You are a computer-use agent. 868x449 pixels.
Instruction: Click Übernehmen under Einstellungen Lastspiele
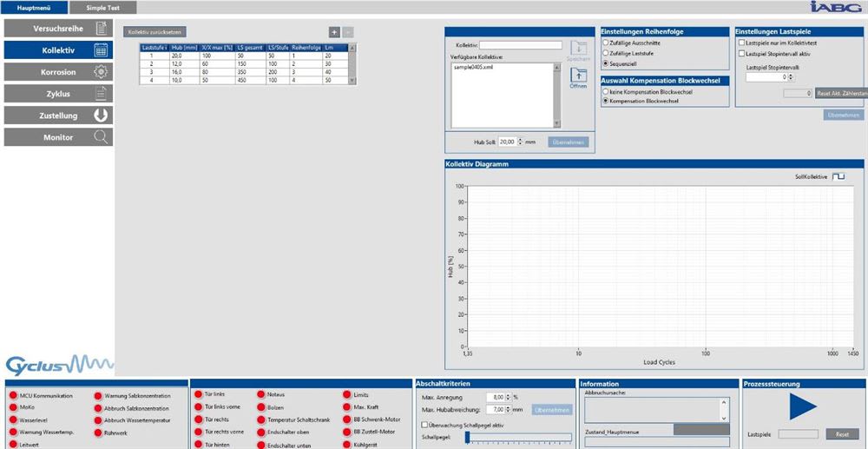(x=844, y=115)
